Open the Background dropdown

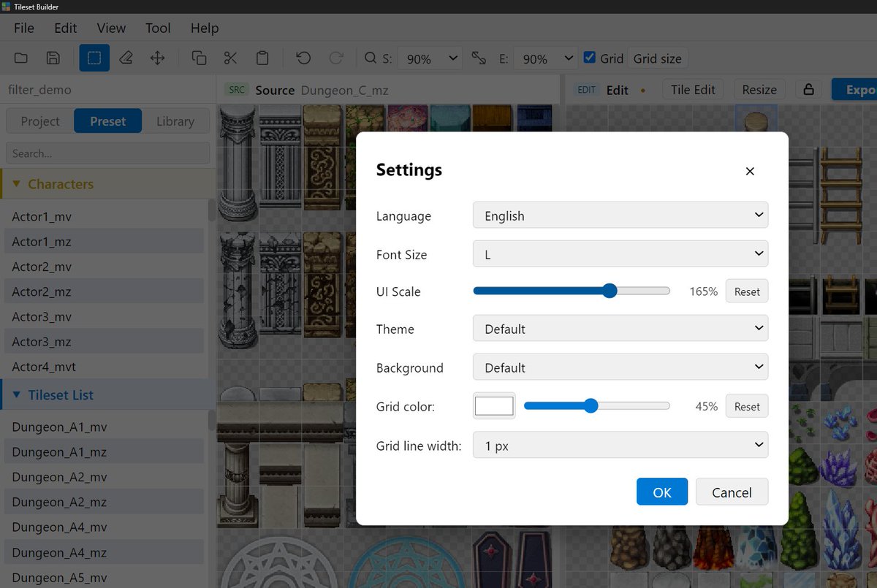coord(620,367)
